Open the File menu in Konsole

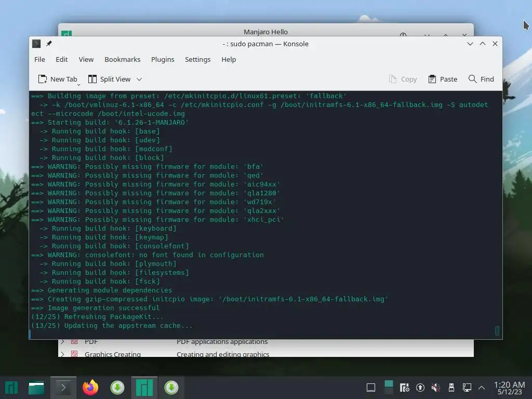pyautogui.click(x=39, y=59)
